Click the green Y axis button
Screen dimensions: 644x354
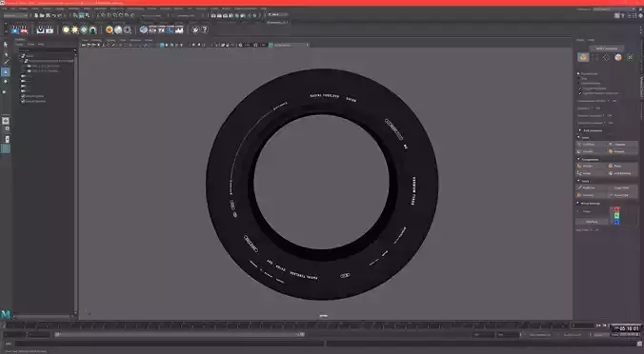coord(616,216)
